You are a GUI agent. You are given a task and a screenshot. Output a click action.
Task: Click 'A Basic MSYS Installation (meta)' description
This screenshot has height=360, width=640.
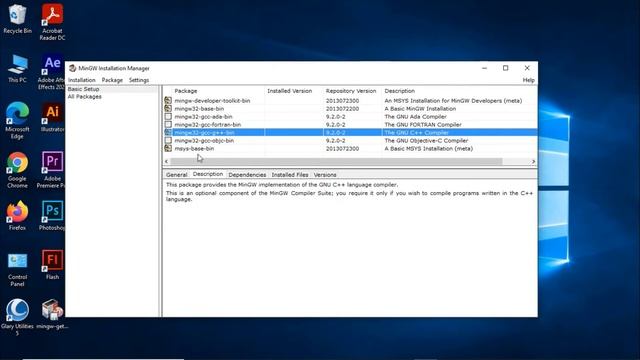click(429, 148)
